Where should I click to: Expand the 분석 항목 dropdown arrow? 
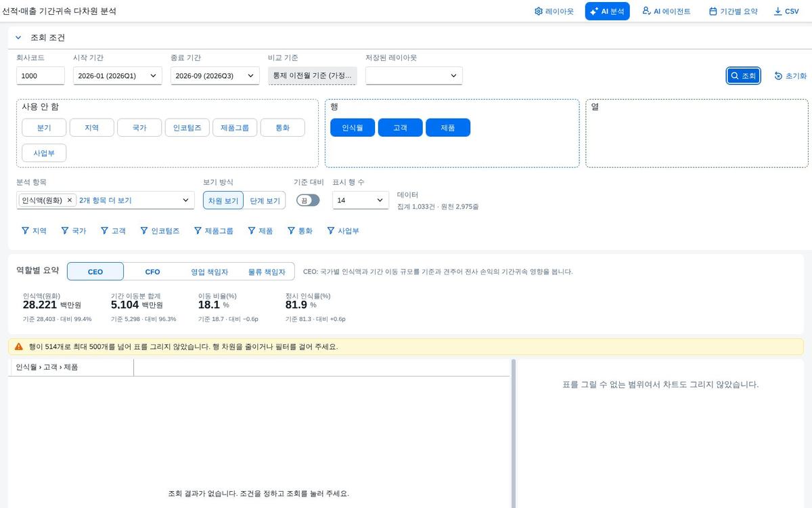click(186, 200)
